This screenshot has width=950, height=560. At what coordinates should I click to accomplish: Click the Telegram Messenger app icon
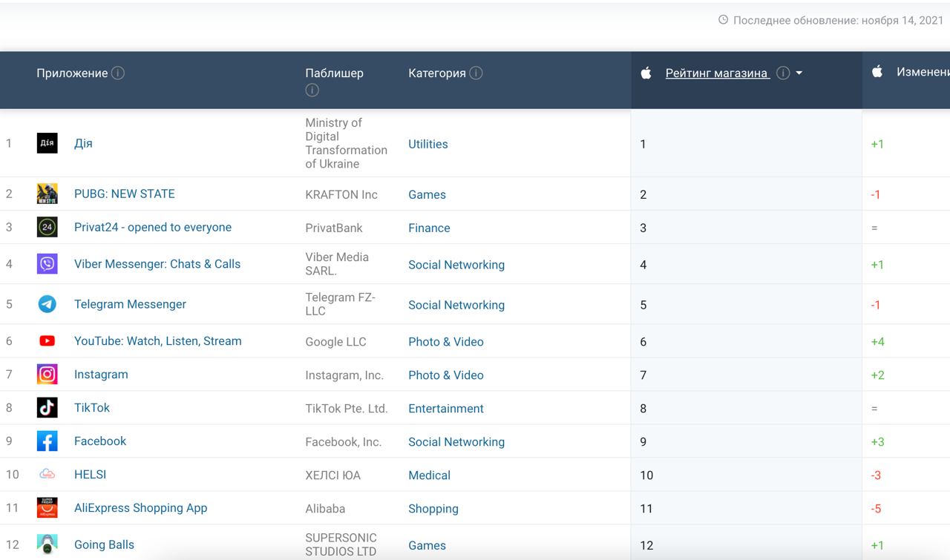(x=47, y=304)
